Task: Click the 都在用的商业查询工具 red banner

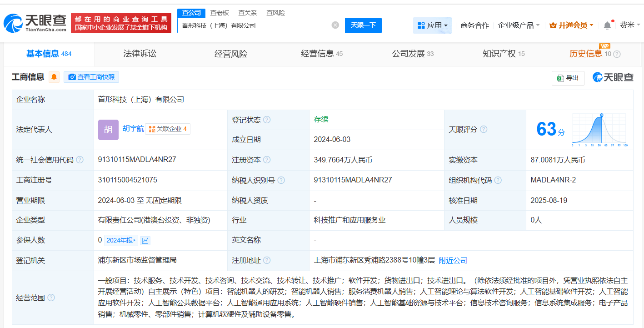Action: click(x=121, y=23)
